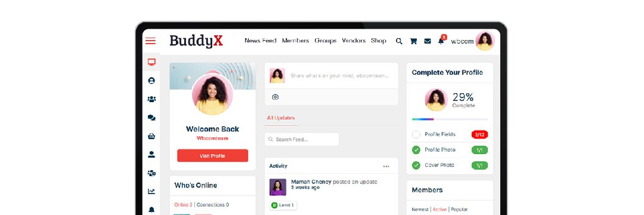Open the Activity three-dots options menu
Image resolution: width=644 pixels, height=215 pixels.
(x=386, y=167)
